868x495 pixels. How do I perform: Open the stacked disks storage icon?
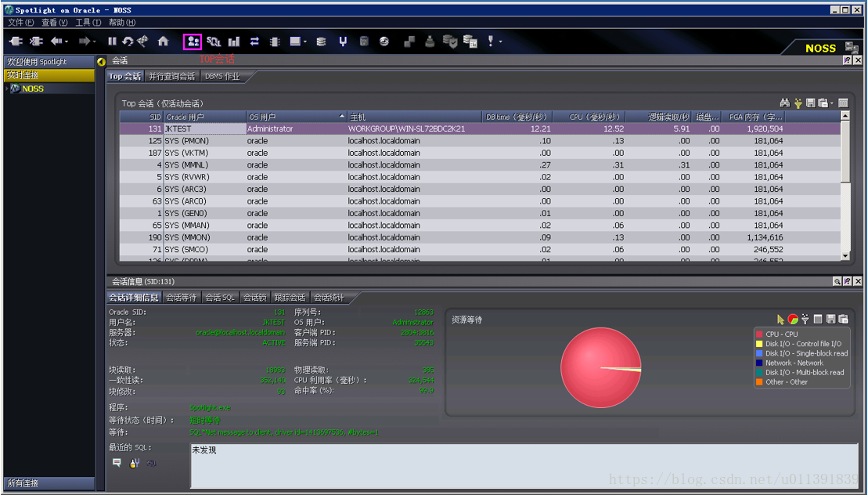(321, 42)
